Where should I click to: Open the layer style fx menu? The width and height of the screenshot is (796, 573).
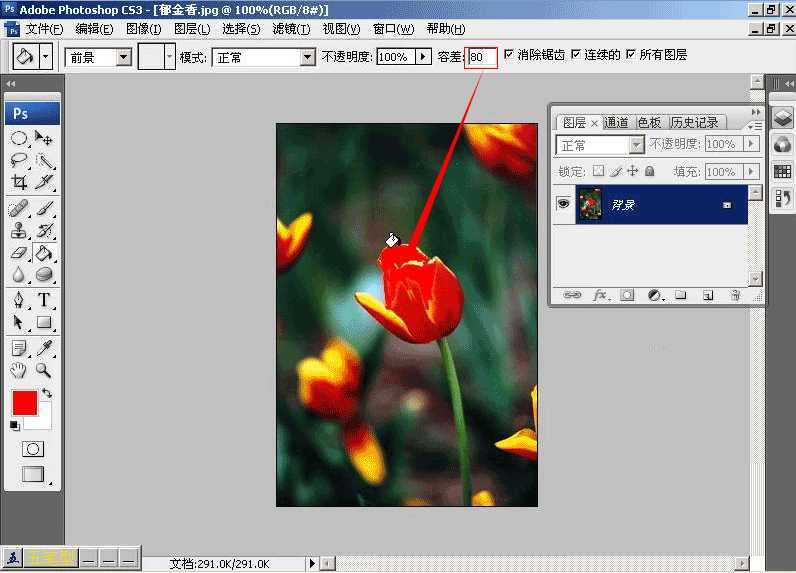tap(601, 296)
